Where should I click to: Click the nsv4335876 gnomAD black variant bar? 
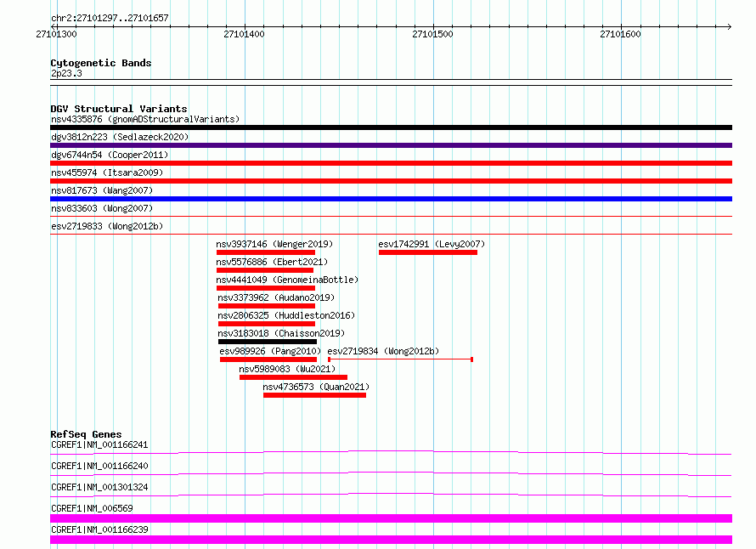tap(391, 127)
